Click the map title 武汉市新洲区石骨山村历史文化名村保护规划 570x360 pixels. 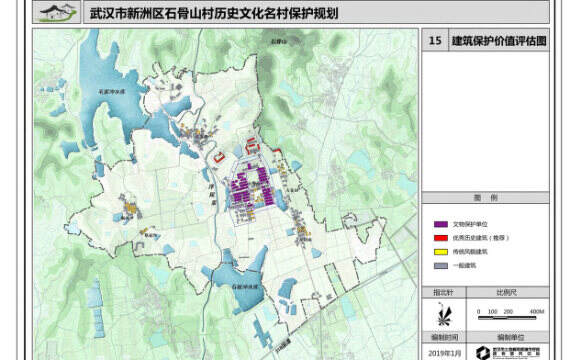(214, 13)
